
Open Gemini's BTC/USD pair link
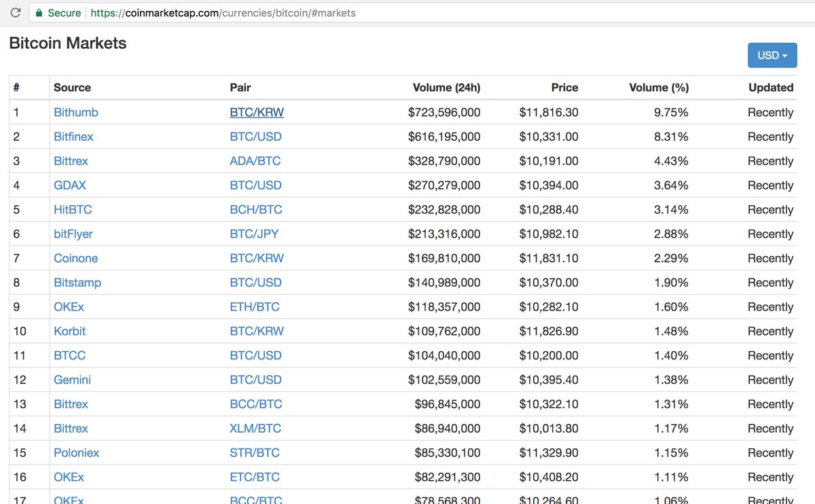pos(255,380)
